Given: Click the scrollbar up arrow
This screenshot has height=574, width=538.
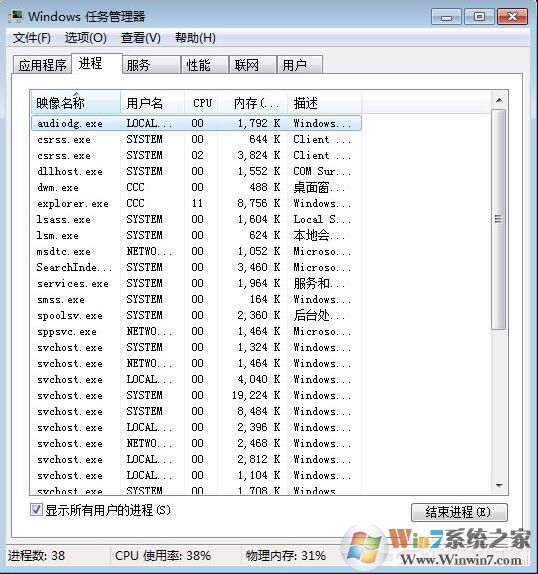Looking at the screenshot, I should pos(498,100).
